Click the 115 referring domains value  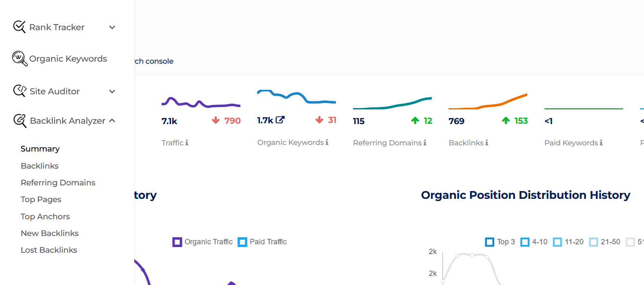(x=359, y=121)
